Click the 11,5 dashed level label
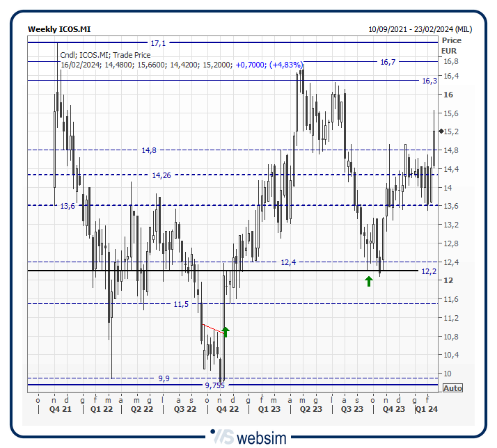The width and height of the screenshot is (497, 448). 181,304
